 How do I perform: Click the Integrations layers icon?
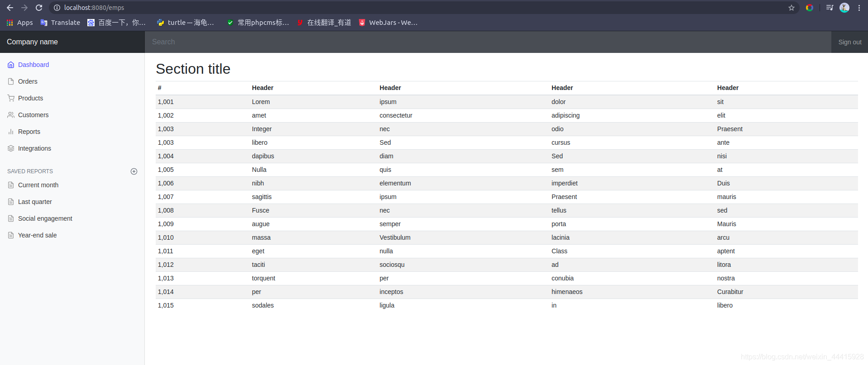(11, 148)
